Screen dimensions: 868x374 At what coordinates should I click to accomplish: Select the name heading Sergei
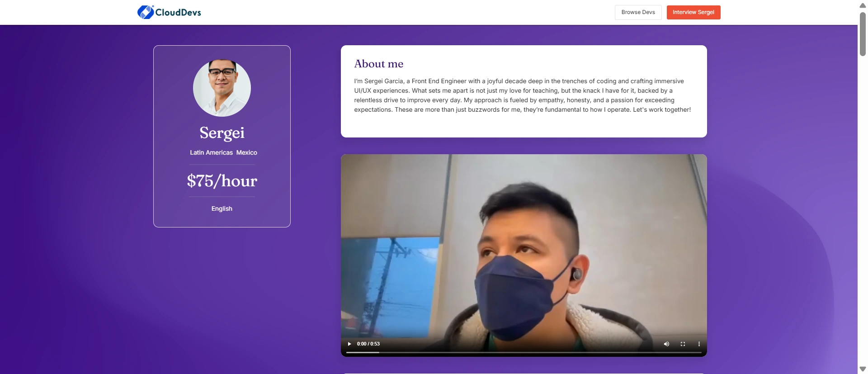[222, 133]
